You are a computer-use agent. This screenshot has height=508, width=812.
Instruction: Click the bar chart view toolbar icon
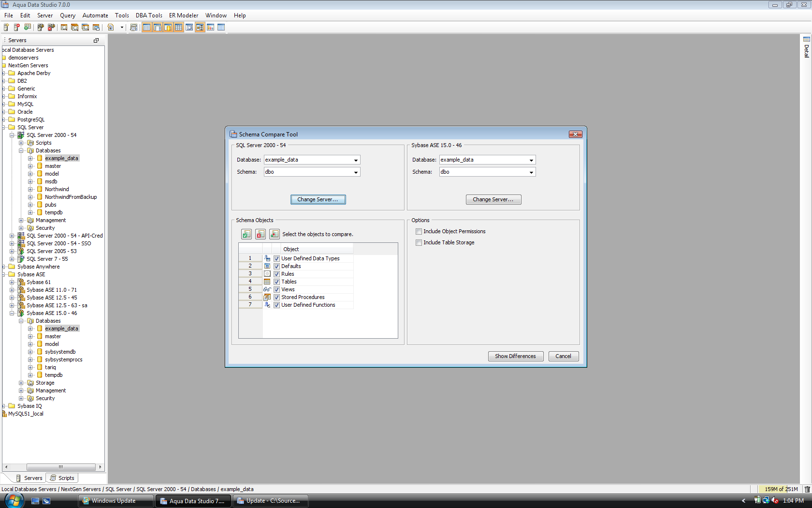(210, 27)
